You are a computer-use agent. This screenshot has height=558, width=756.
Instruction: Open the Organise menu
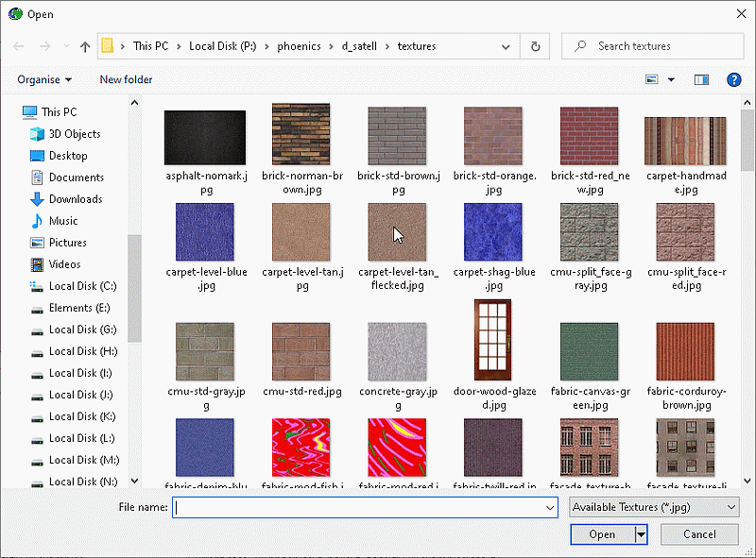coord(44,79)
